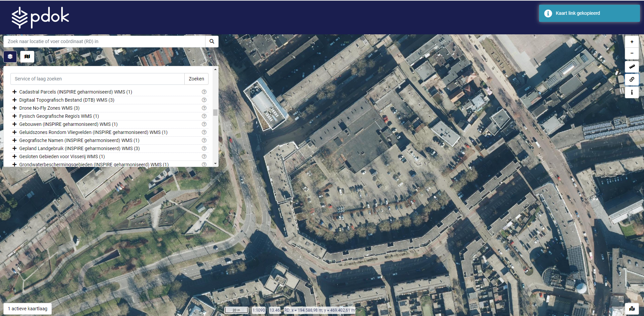The image size is (644, 316).
Task: Activate the measure ruler tool
Action: pos(632,67)
